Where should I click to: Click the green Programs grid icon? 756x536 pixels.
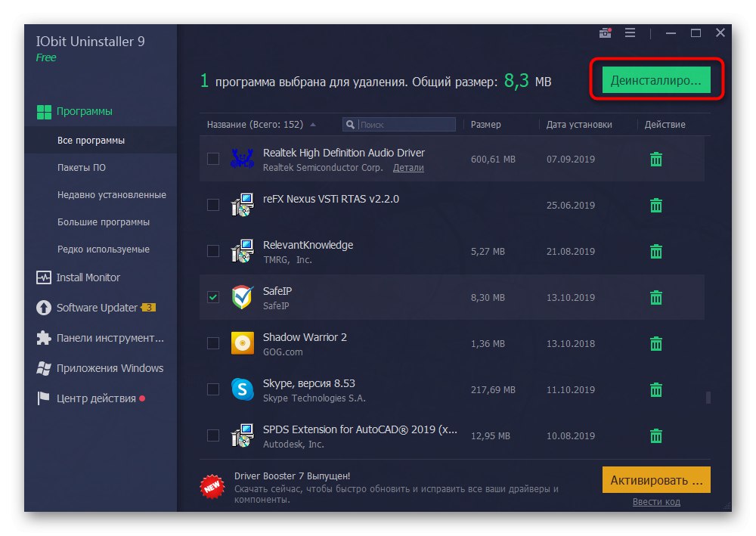tap(44, 112)
